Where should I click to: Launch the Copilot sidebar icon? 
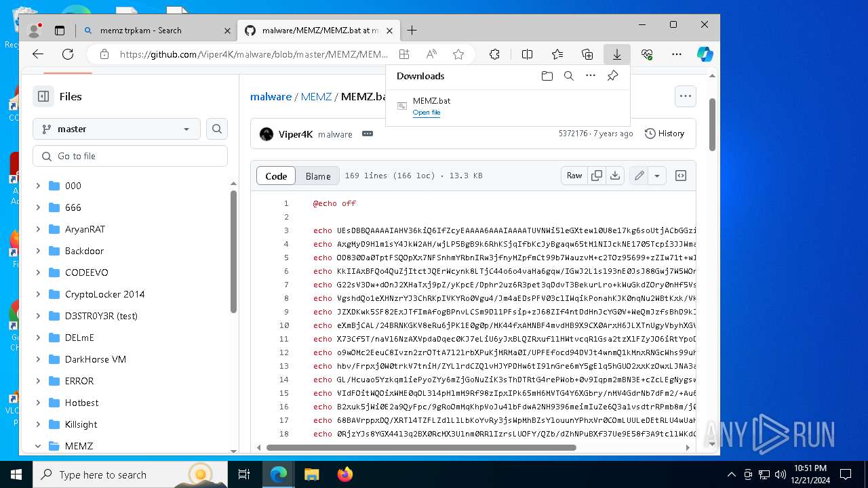pyautogui.click(x=705, y=54)
